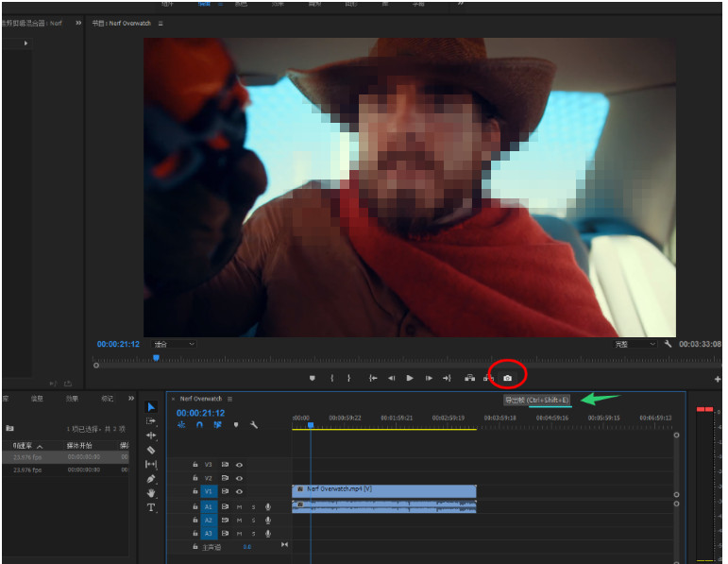Image resolution: width=728 pixels, height=564 pixels.
Task: Select the Hand tool
Action: [x=151, y=493]
